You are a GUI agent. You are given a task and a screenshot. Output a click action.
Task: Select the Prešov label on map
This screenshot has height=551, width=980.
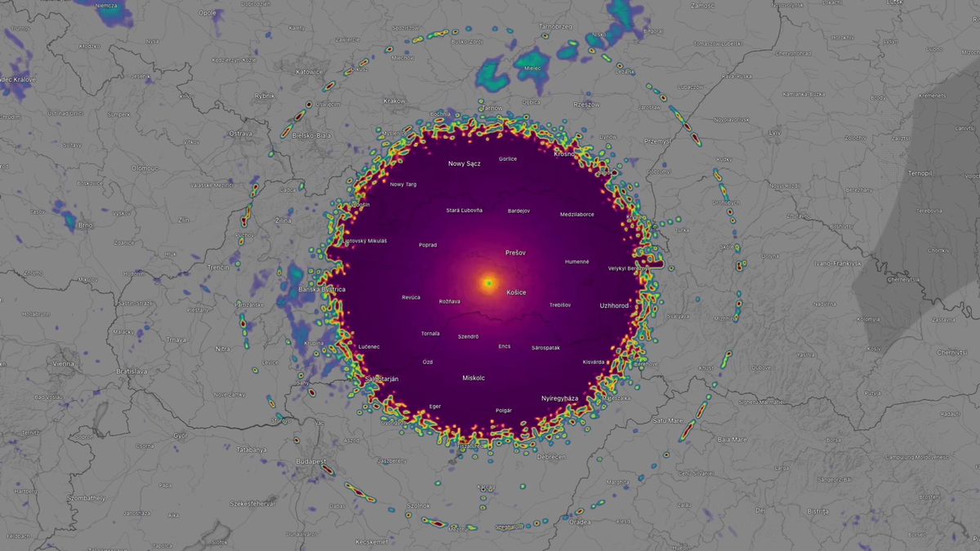(515, 252)
